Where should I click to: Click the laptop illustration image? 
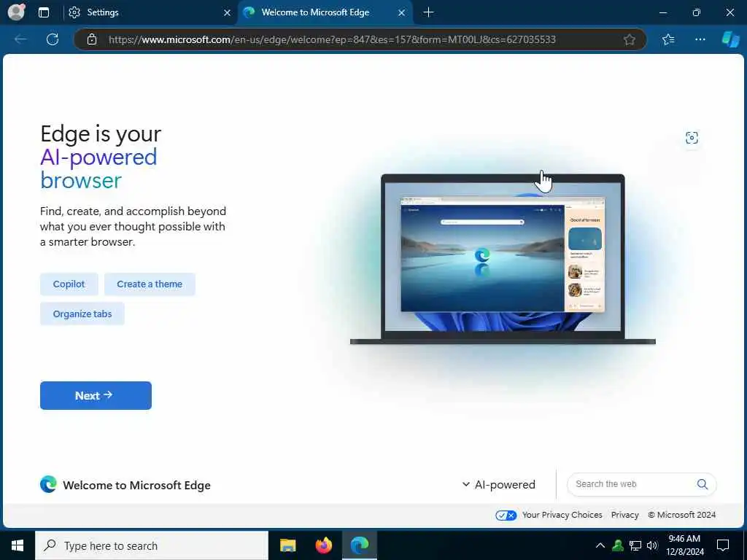point(503,260)
